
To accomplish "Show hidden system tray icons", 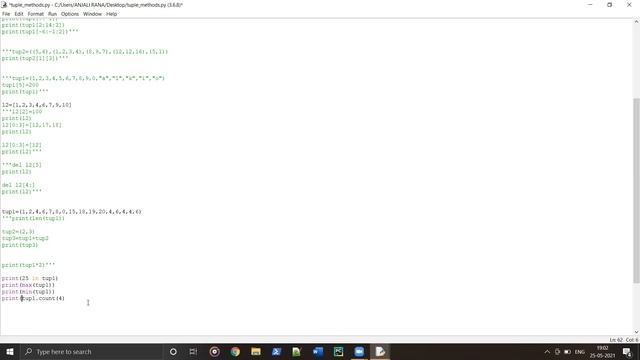I will pos(547,351).
